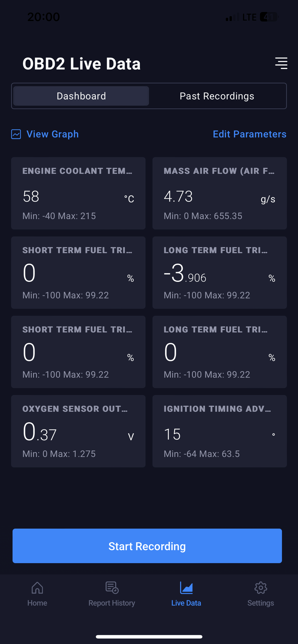Open the Oxygen Sensor Output card

(78, 431)
